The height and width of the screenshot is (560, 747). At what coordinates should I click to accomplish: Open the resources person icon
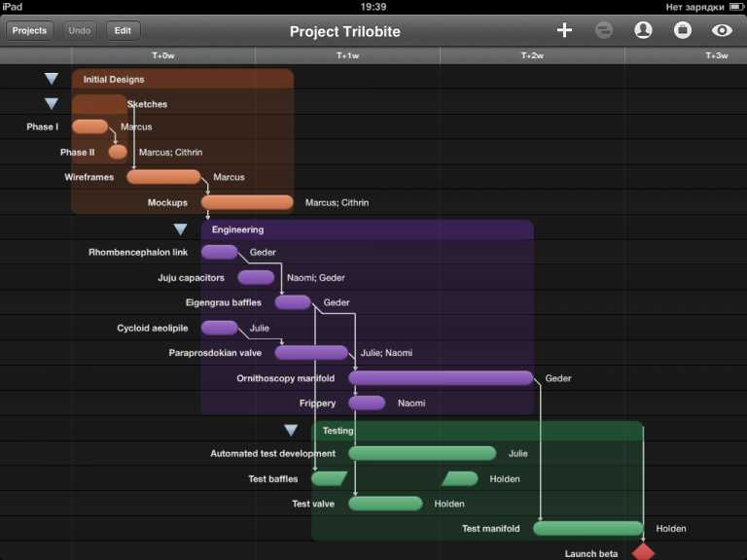click(643, 30)
